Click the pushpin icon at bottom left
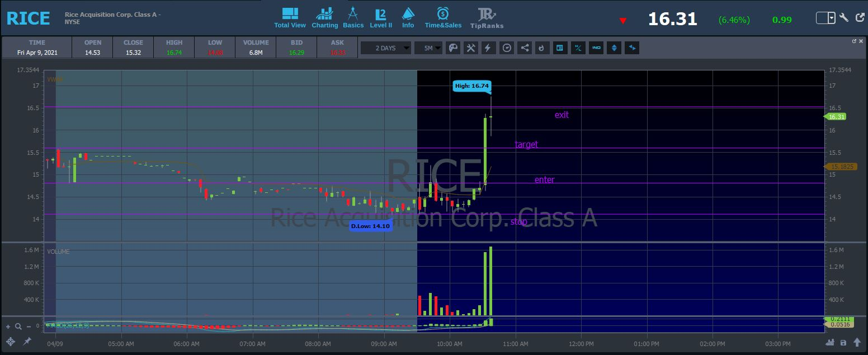 coord(27,342)
